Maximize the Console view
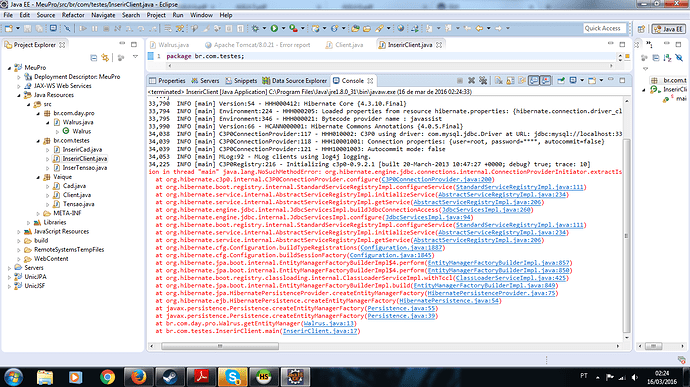The image size is (690, 387). tap(622, 80)
